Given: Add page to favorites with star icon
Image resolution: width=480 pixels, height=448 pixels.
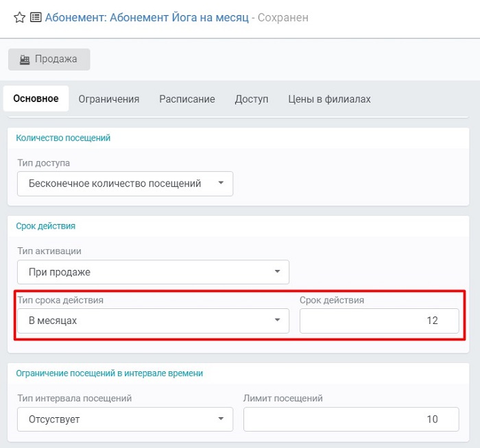Looking at the screenshot, I should 20,17.
